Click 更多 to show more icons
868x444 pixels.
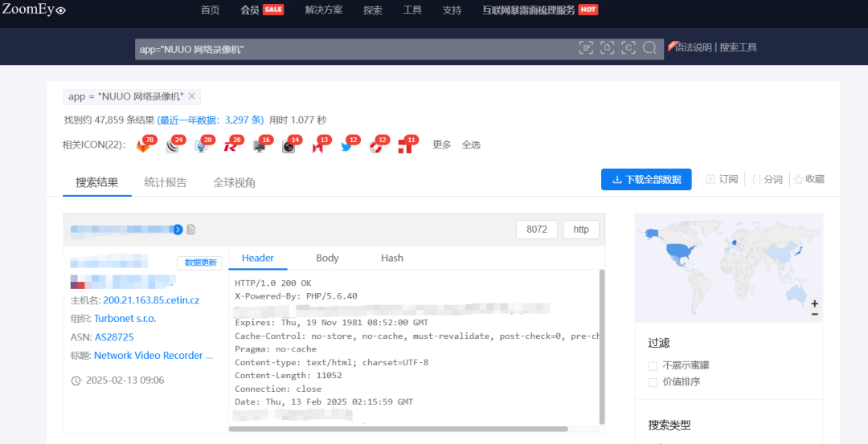pyautogui.click(x=442, y=145)
